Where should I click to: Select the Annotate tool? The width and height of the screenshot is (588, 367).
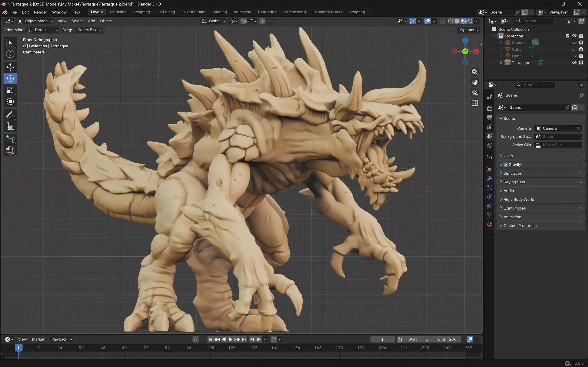[10, 115]
